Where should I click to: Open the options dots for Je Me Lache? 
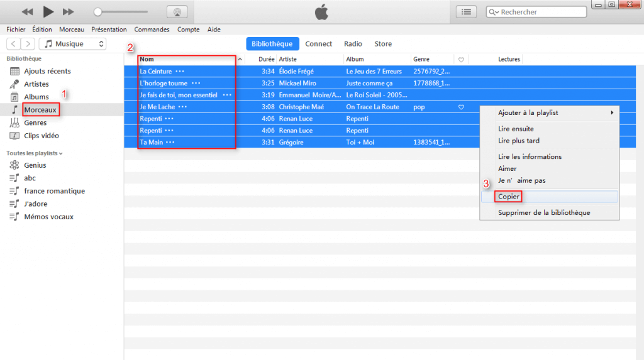[x=182, y=107]
